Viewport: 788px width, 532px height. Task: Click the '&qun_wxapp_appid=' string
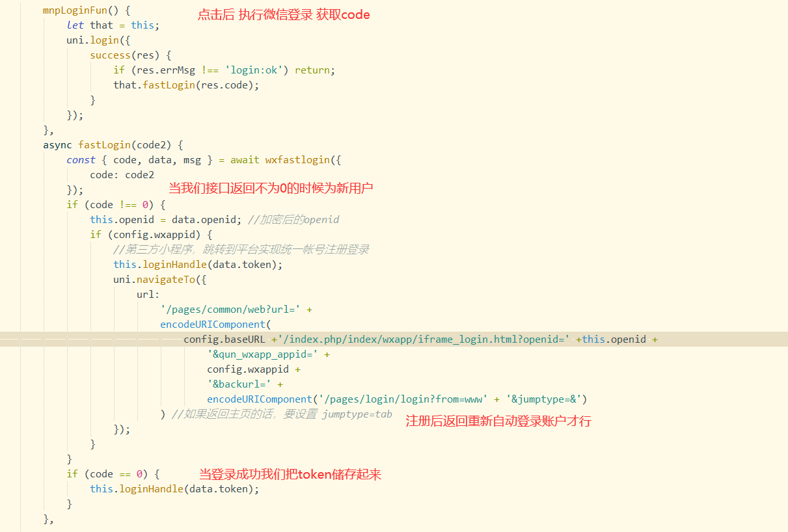coord(264,354)
